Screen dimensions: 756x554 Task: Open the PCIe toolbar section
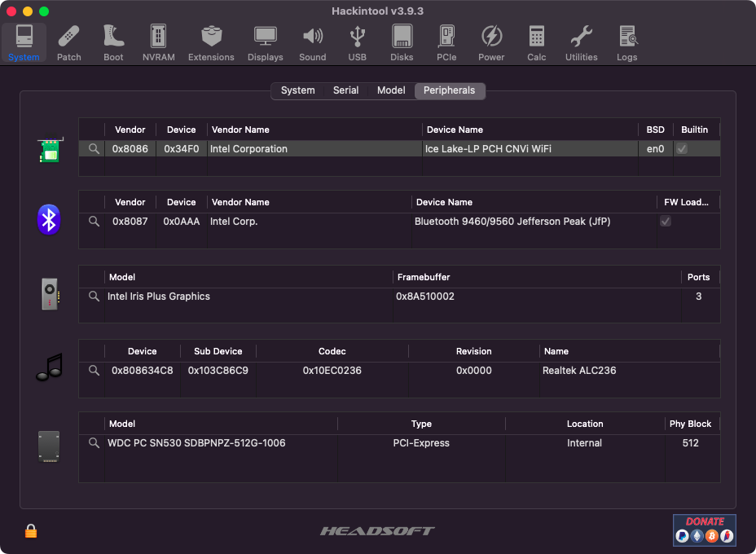446,43
